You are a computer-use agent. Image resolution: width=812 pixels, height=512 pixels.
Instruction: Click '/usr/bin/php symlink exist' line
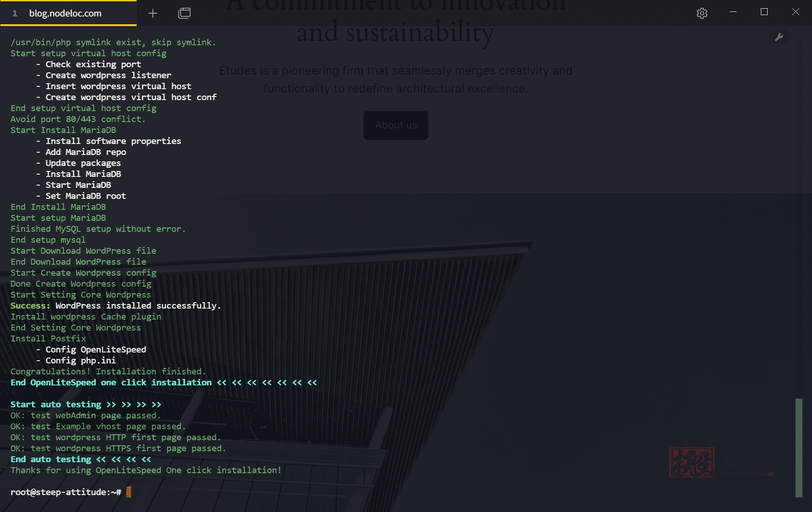pos(113,42)
